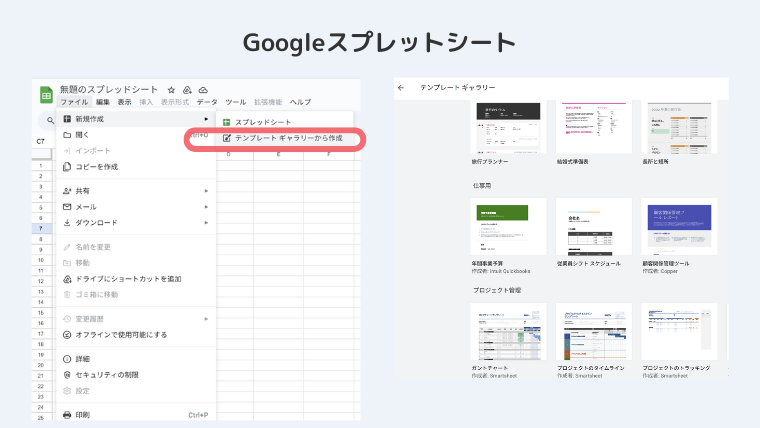Open the 表示形式 menu

[x=175, y=102]
